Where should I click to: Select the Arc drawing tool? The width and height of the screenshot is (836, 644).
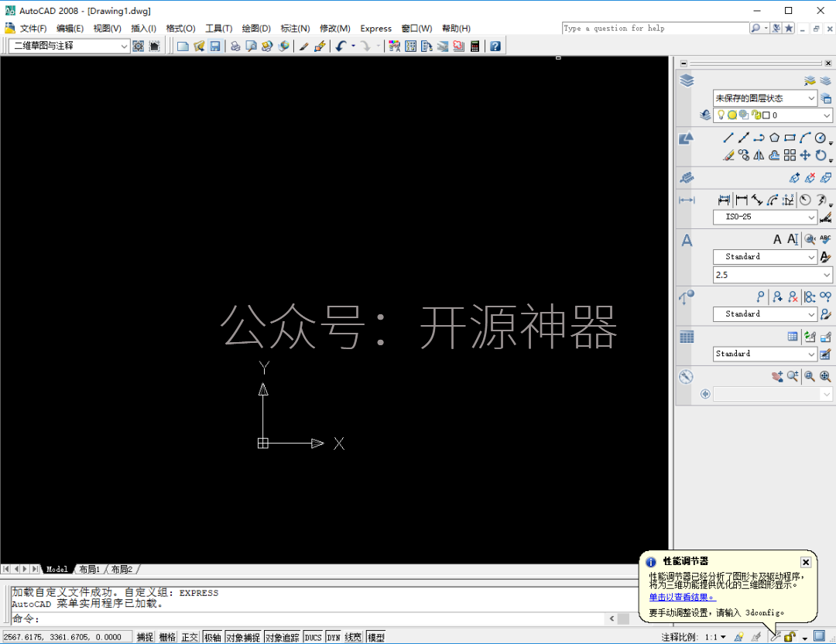tap(805, 138)
